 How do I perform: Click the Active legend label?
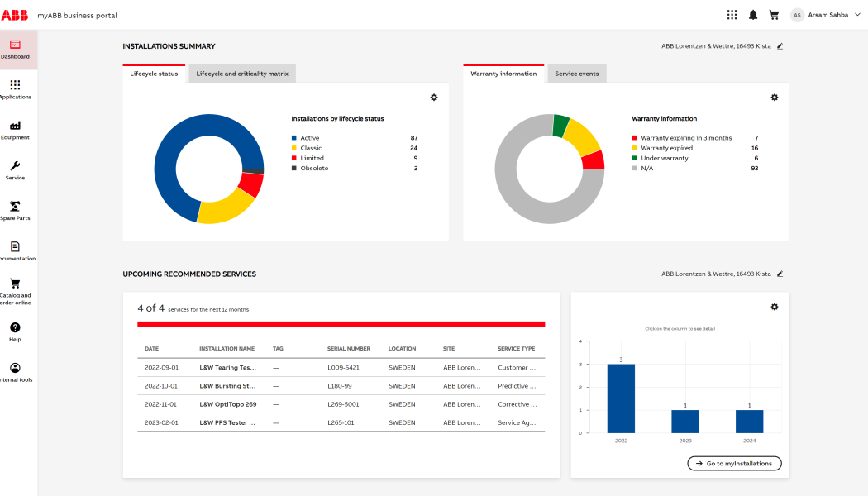tap(310, 138)
